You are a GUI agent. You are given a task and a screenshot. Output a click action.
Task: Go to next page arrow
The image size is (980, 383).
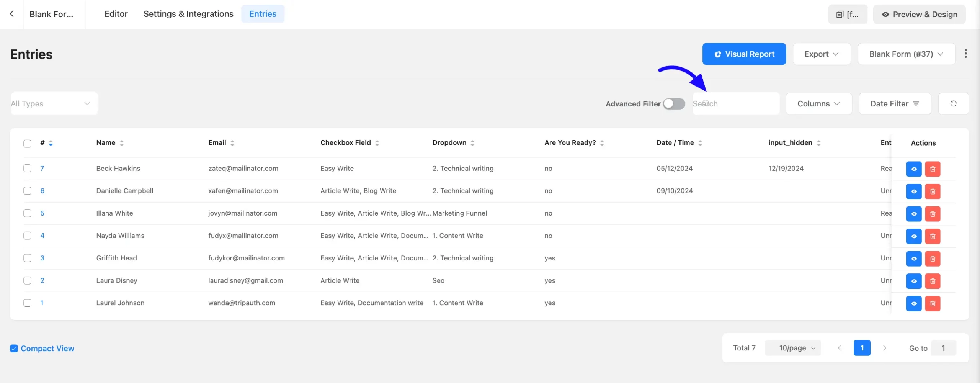click(x=884, y=348)
